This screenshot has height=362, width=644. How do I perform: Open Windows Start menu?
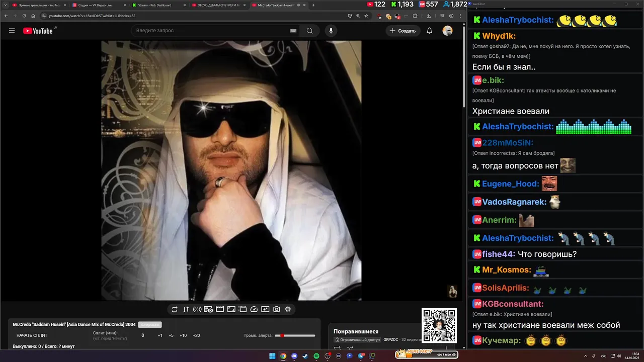point(272,356)
